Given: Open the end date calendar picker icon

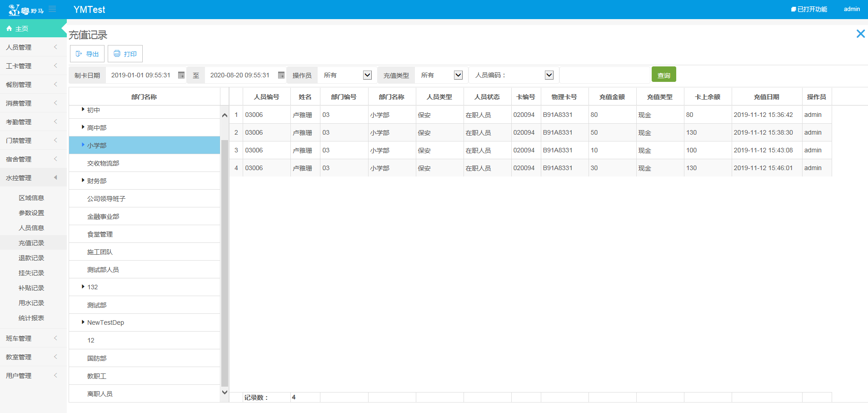Looking at the screenshot, I should coord(281,75).
